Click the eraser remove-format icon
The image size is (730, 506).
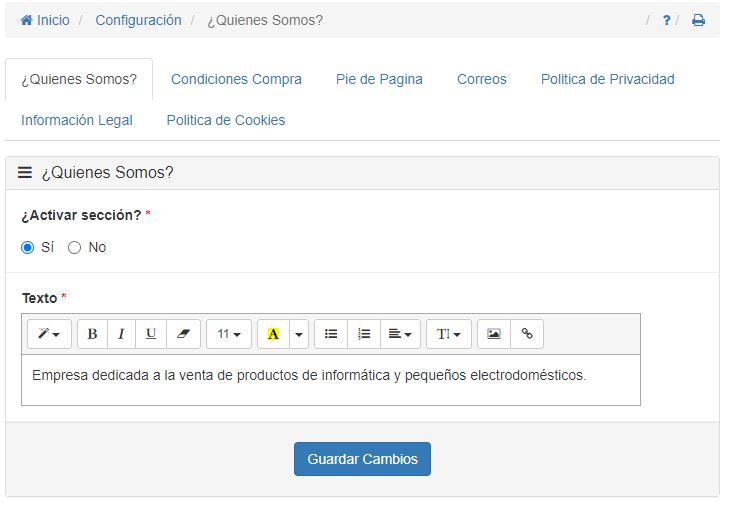coord(183,334)
